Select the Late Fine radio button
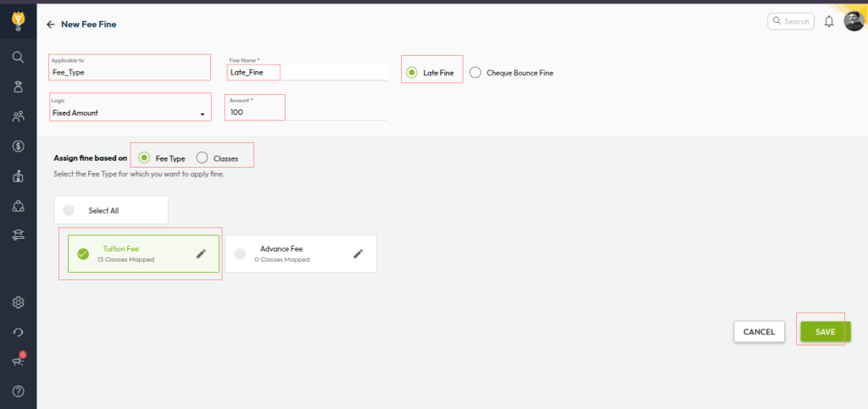Image resolution: width=868 pixels, height=409 pixels. [412, 73]
